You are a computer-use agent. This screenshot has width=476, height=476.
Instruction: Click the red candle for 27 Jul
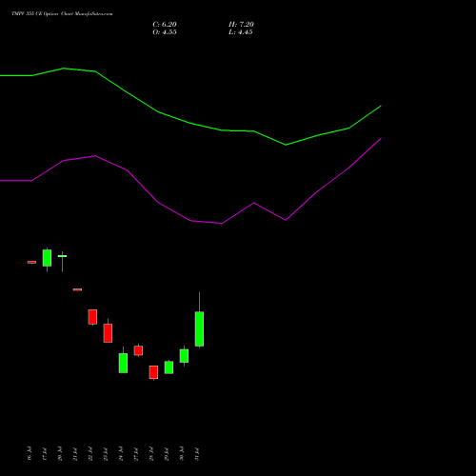tap(138, 350)
